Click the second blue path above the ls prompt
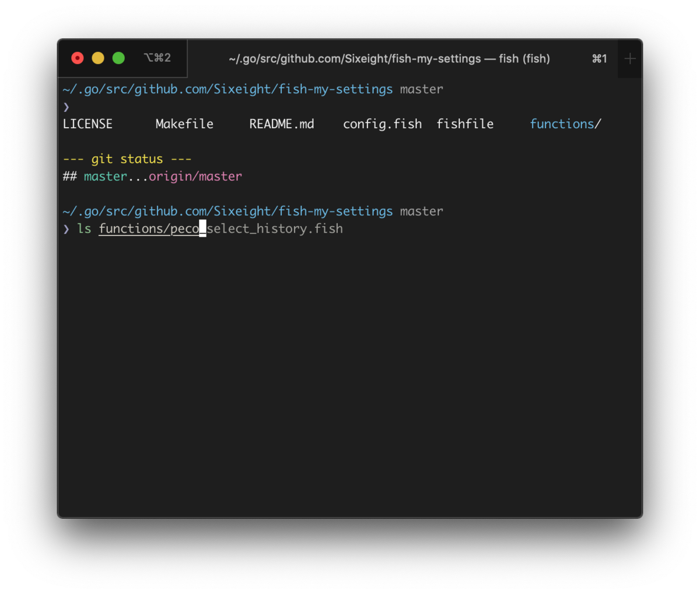The image size is (700, 594). tap(228, 211)
